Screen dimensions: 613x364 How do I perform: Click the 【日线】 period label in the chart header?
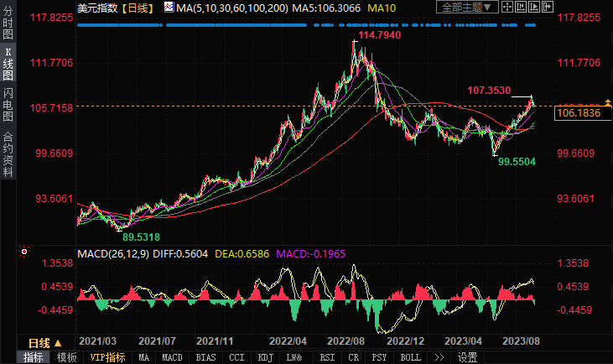tap(138, 8)
